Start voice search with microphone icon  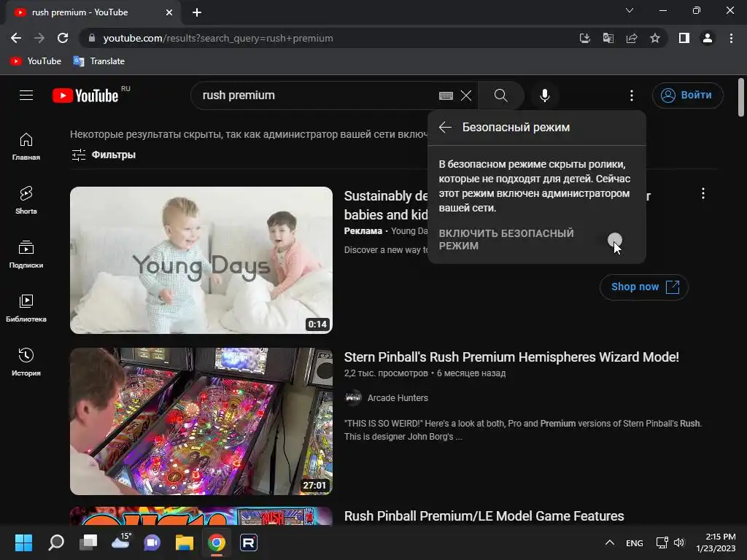544,96
